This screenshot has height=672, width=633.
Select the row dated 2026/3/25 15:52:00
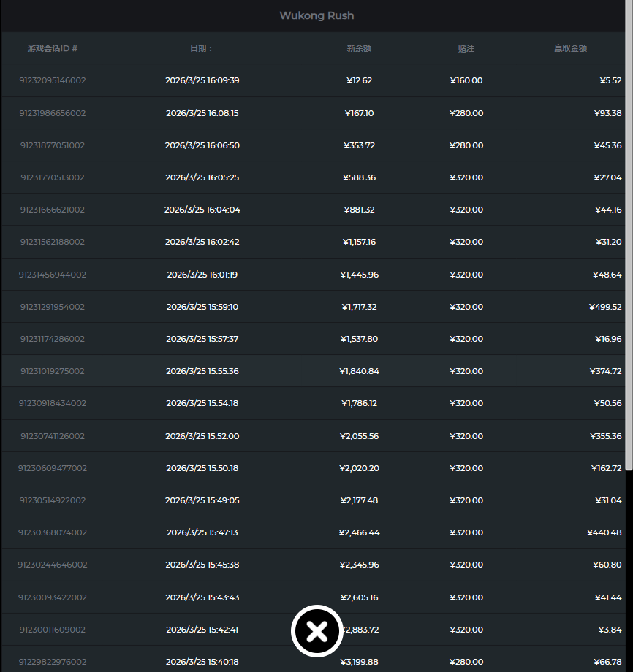tap(202, 436)
